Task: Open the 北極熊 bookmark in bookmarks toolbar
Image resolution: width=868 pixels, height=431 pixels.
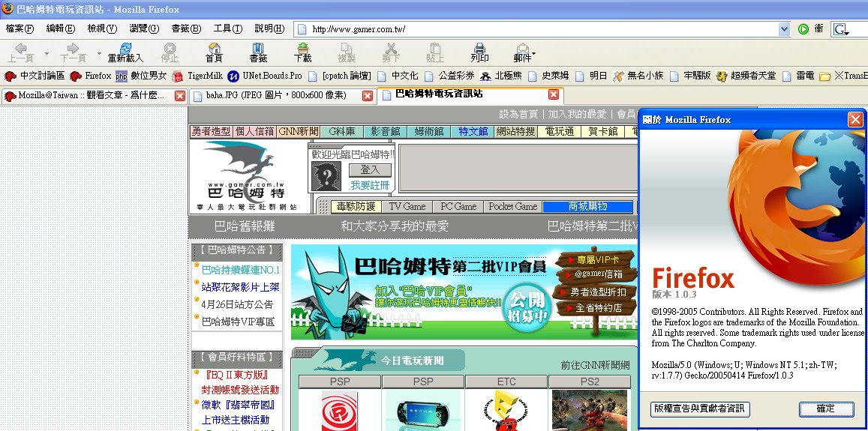Action: [506, 76]
